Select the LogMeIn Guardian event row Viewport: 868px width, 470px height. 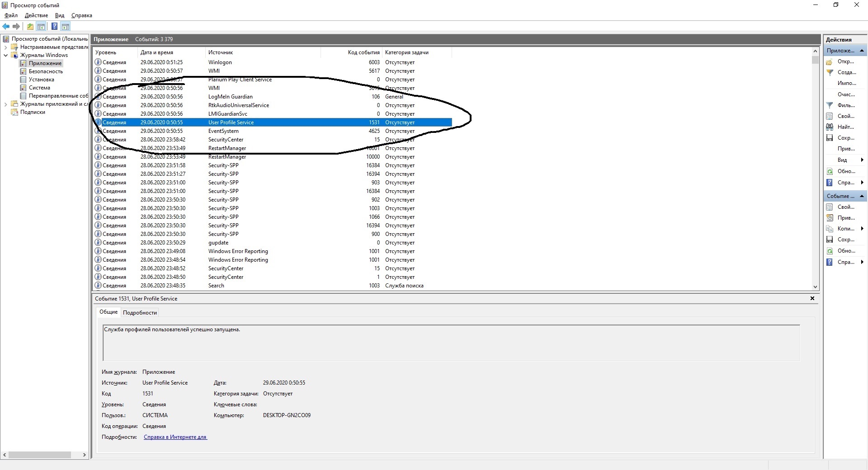(x=273, y=97)
